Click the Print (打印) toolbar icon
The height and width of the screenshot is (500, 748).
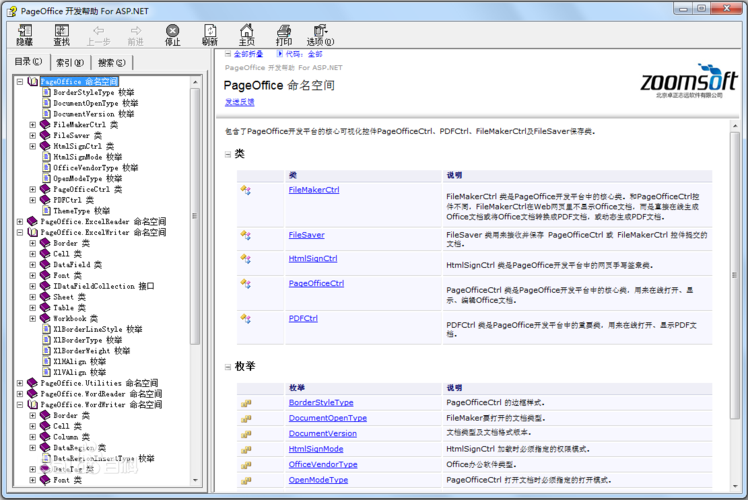284,35
